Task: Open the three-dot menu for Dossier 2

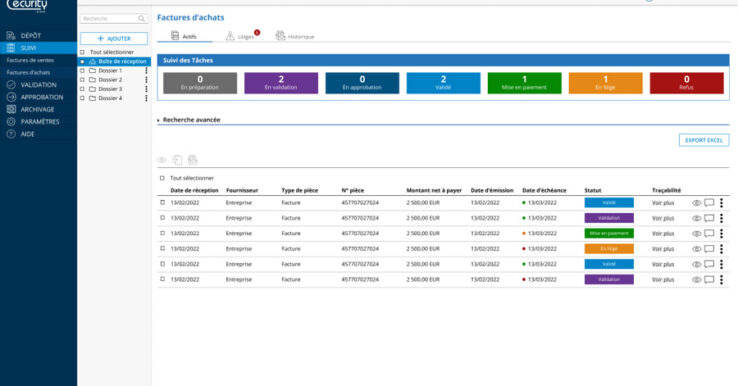Action: point(146,80)
